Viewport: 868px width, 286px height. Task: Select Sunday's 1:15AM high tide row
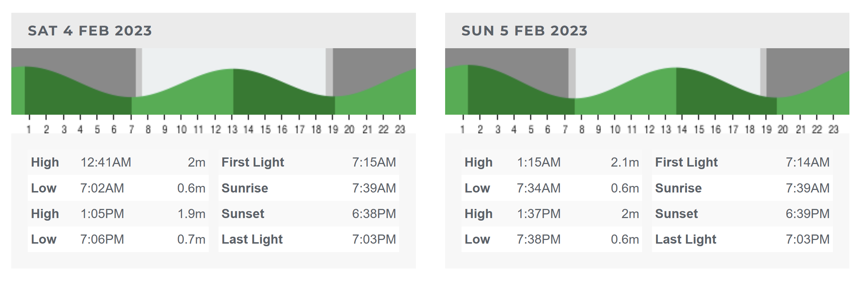551,162
